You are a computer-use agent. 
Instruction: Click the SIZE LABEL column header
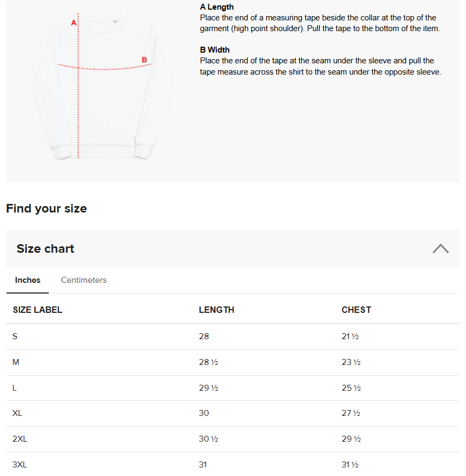38,310
